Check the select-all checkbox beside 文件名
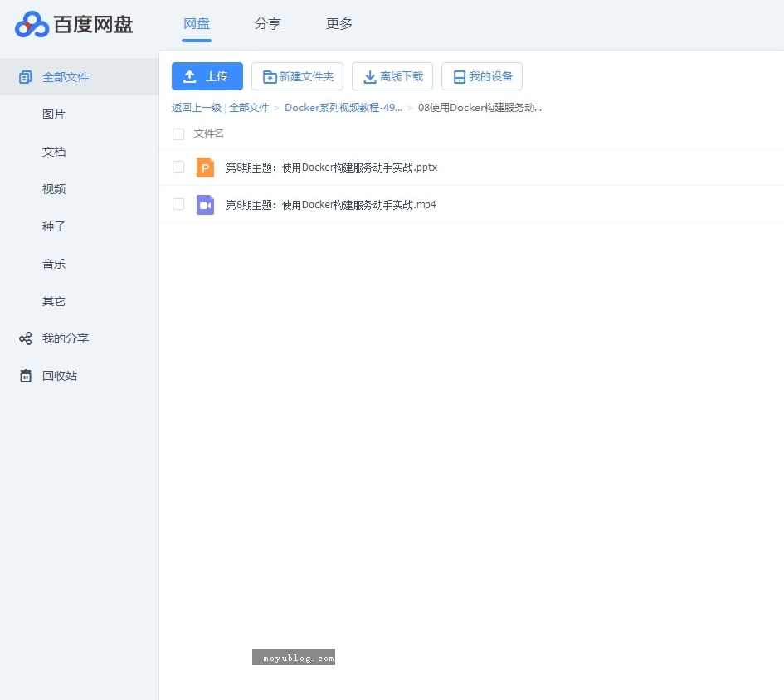Viewport: 784px width, 700px height. pos(178,134)
